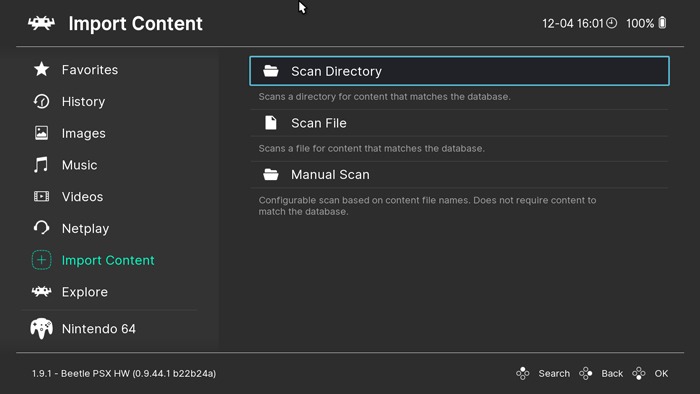Click the Search gamepad button icon
Viewport: 700px width, 394px height.
point(523,373)
